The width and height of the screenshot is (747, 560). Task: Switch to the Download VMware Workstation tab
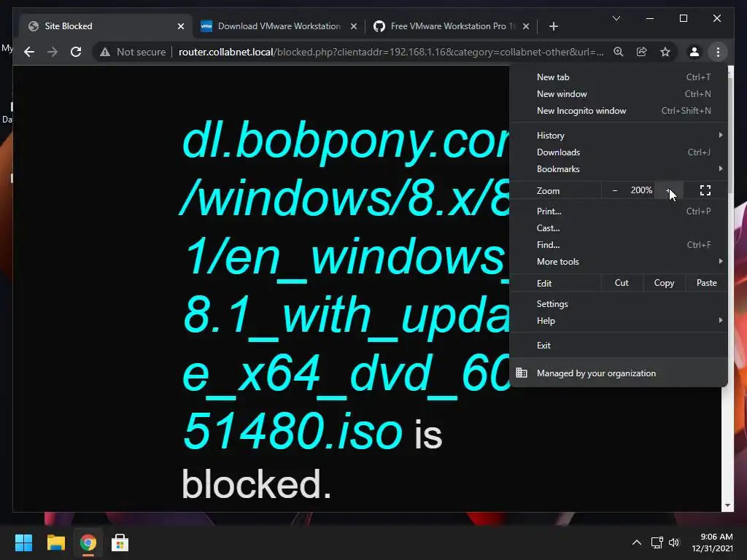tap(279, 26)
